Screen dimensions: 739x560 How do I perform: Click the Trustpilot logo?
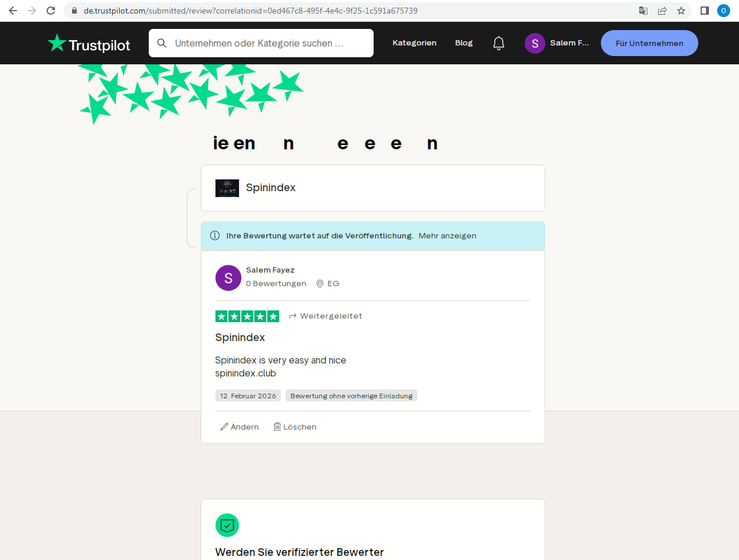click(89, 43)
